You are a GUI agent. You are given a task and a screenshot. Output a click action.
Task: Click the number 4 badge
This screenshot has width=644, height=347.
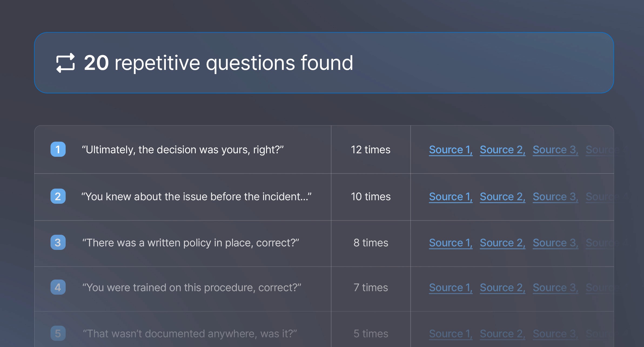click(58, 287)
